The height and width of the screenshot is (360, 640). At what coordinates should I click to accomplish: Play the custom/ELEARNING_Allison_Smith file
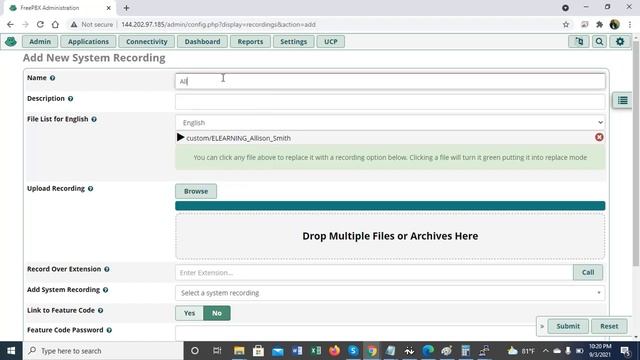point(180,138)
